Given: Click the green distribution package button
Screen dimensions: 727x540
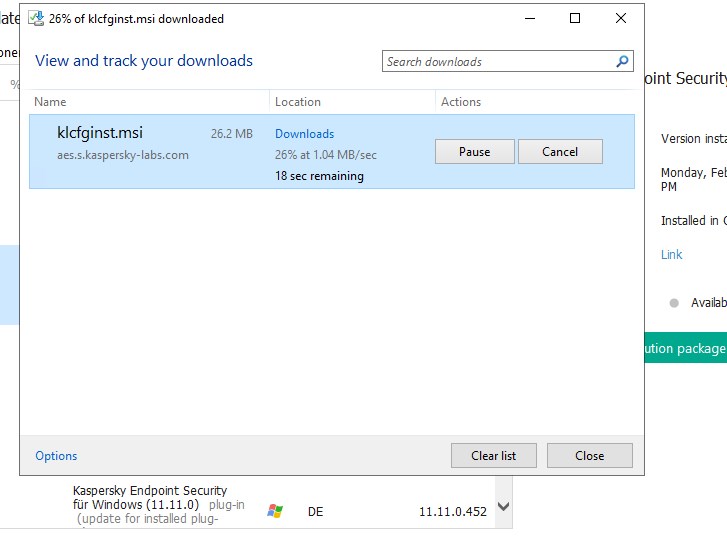Looking at the screenshot, I should click(685, 348).
